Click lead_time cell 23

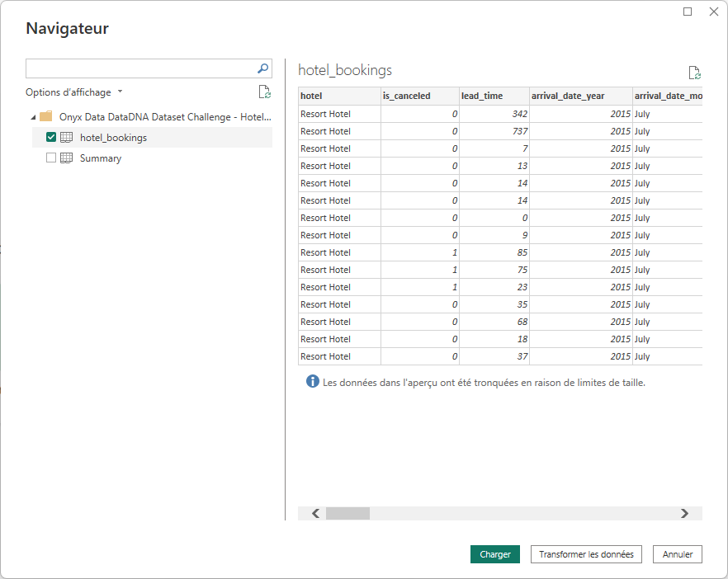coord(494,287)
